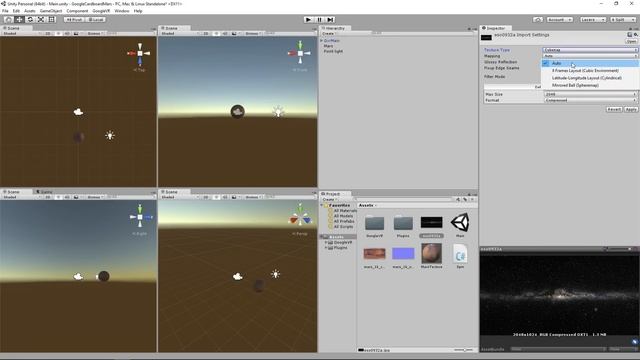
Task: Click the orientation gizmo in the Top view
Action: tap(140, 53)
